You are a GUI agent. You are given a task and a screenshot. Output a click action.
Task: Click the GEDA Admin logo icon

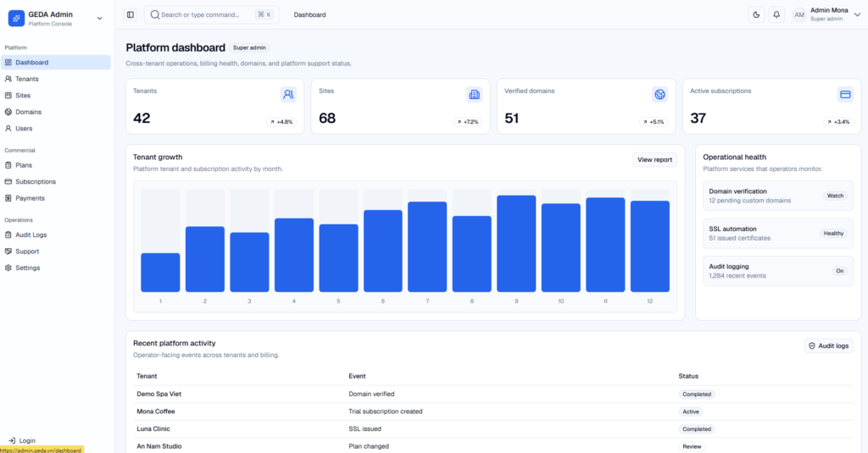point(16,19)
